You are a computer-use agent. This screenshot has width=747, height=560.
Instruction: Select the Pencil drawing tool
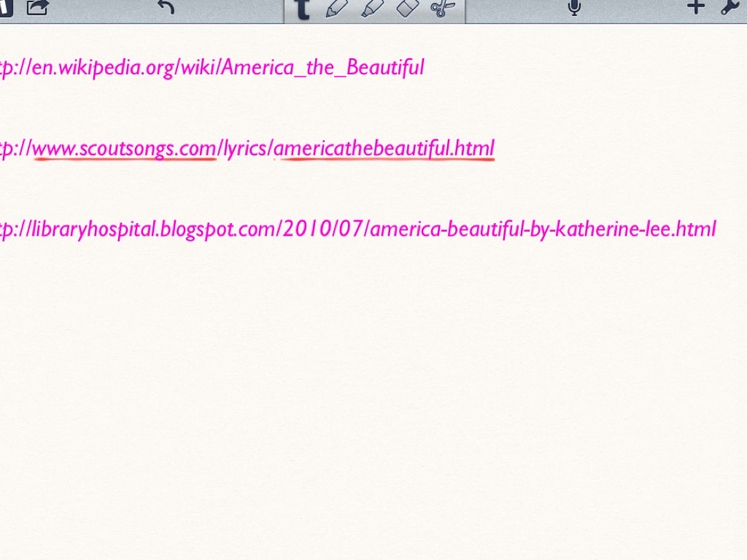click(336, 9)
